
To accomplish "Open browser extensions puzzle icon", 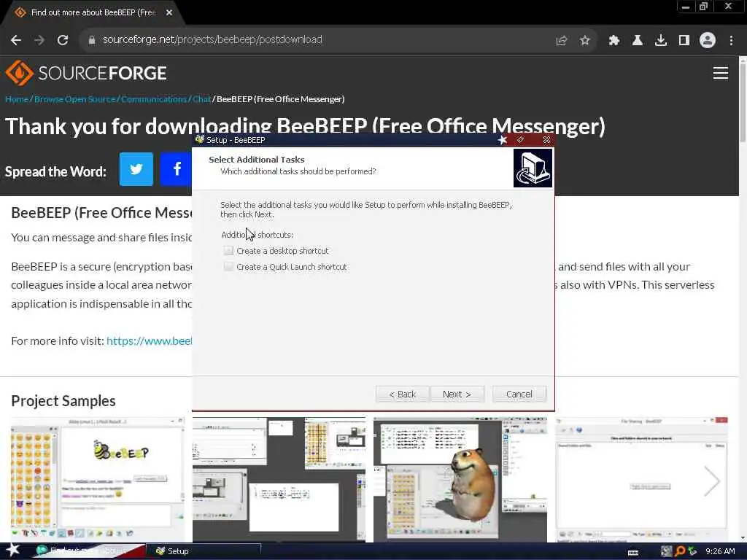I will click(x=614, y=41).
